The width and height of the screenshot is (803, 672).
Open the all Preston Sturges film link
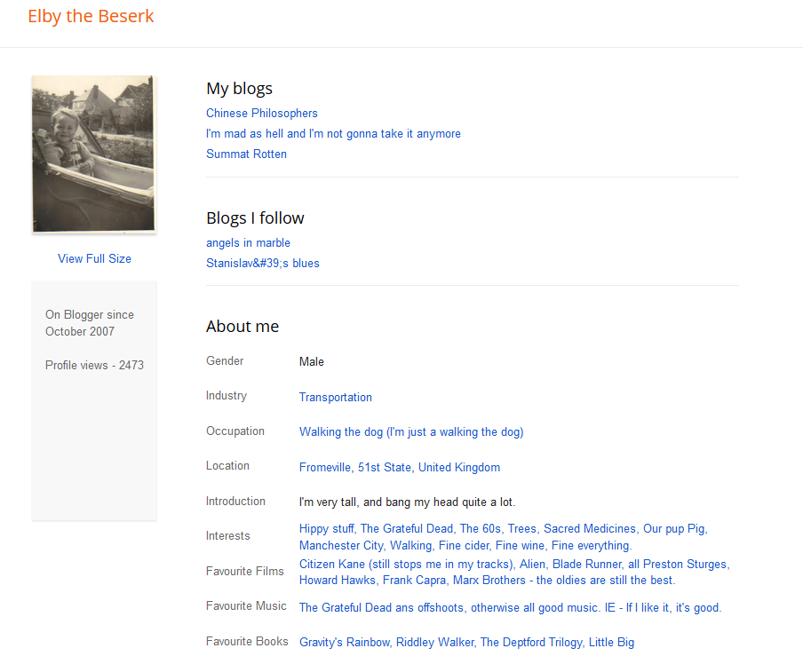(x=678, y=564)
